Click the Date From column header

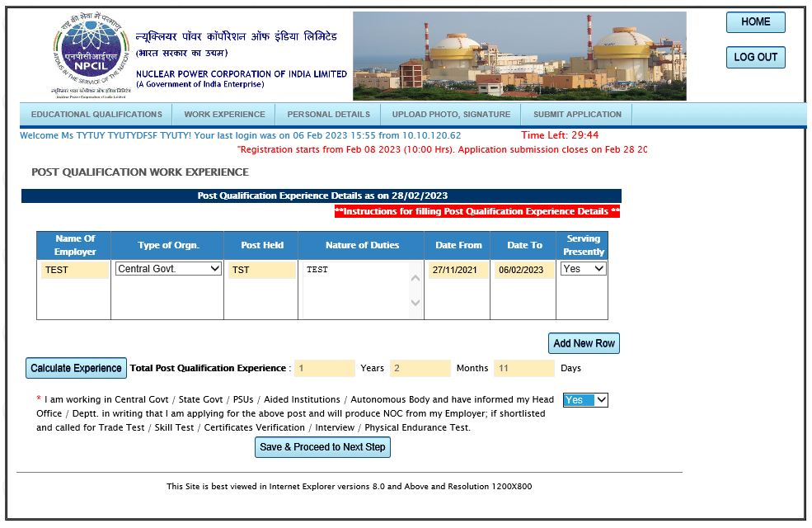click(458, 246)
